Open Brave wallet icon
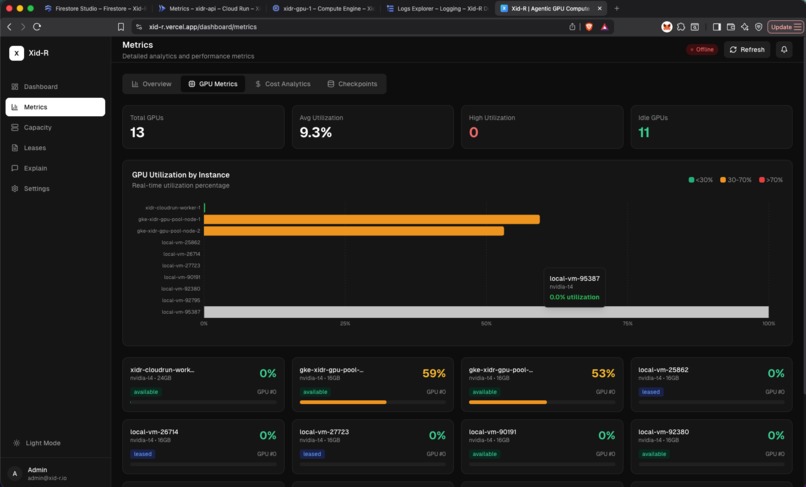The width and height of the screenshot is (806, 487). click(x=730, y=27)
